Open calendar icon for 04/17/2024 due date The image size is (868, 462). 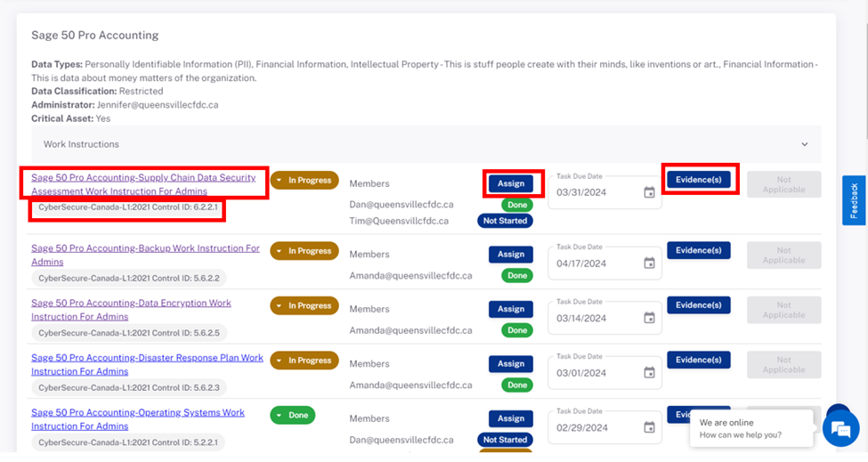[649, 263]
